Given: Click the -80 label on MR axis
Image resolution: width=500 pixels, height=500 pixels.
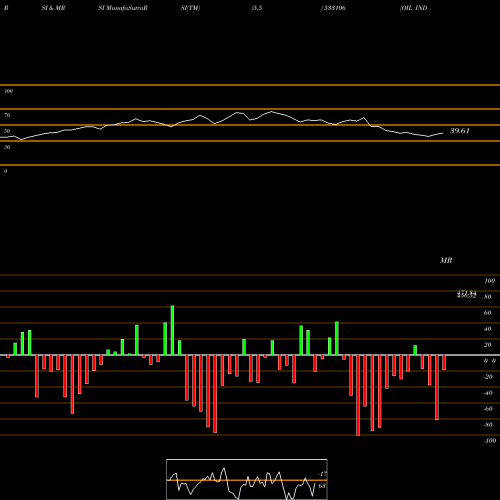Looking at the screenshot, I should tap(488, 425).
